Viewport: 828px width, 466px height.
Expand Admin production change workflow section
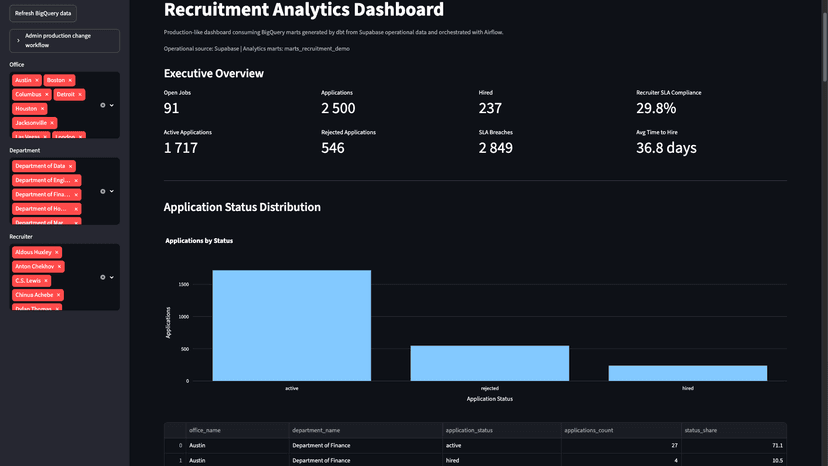pyautogui.click(x=64, y=41)
